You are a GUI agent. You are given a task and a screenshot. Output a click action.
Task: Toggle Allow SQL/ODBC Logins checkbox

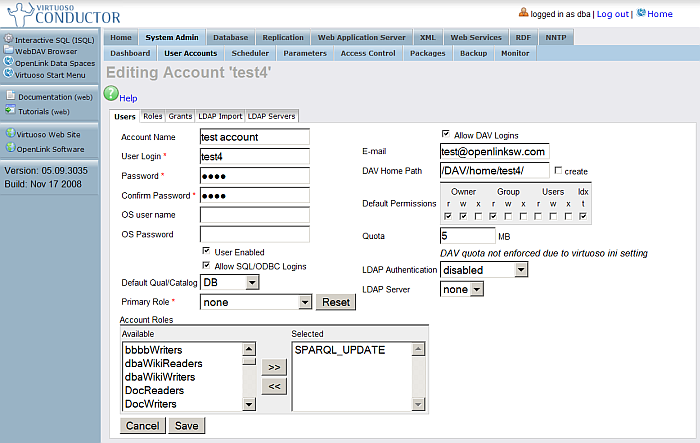[x=206, y=265]
